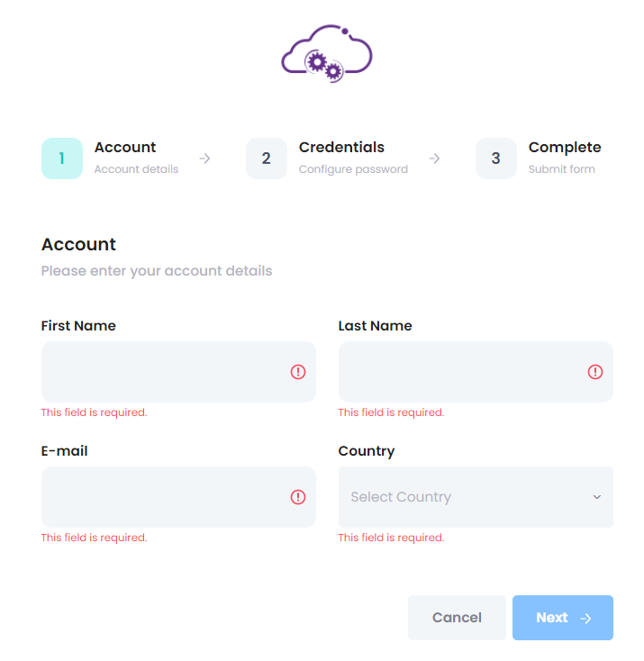Open the Select Country dropdown
The image size is (644, 661).
(476, 497)
